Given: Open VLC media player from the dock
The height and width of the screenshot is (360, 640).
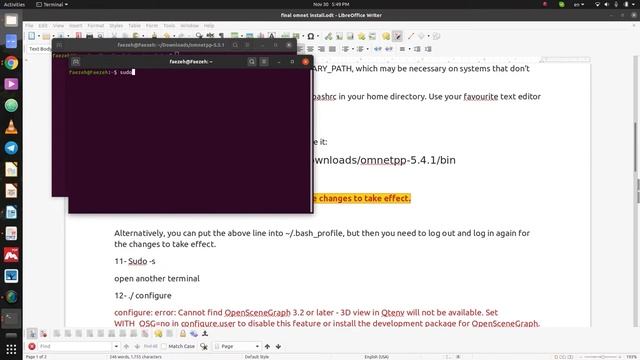Looking at the screenshot, I should click(x=11, y=127).
